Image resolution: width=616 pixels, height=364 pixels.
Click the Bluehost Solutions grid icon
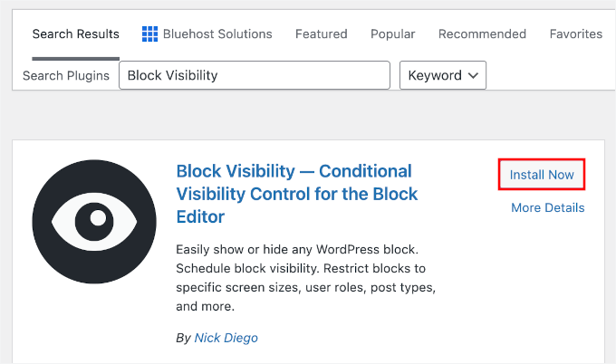click(150, 34)
